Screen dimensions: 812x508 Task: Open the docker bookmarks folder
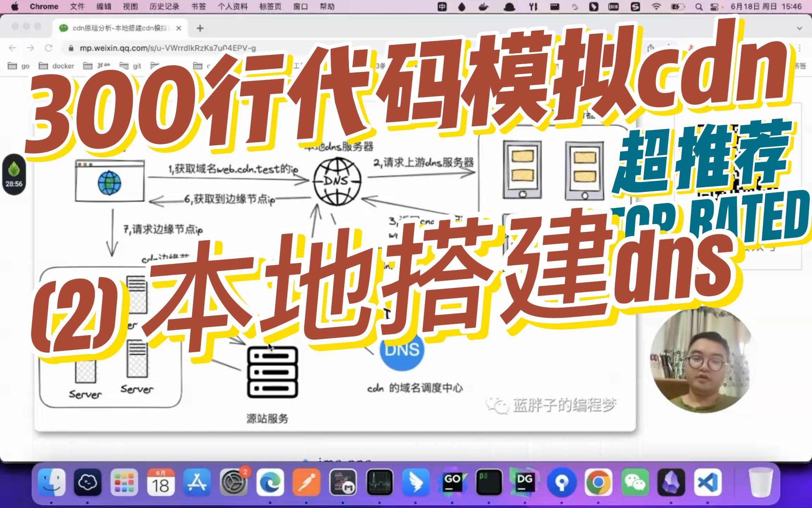coord(56,66)
